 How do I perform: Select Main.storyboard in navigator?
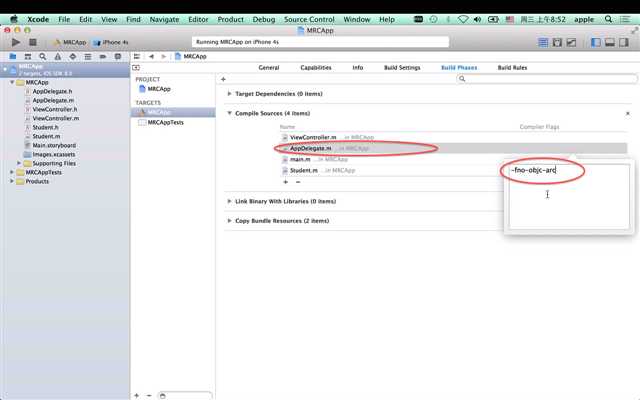click(x=54, y=145)
